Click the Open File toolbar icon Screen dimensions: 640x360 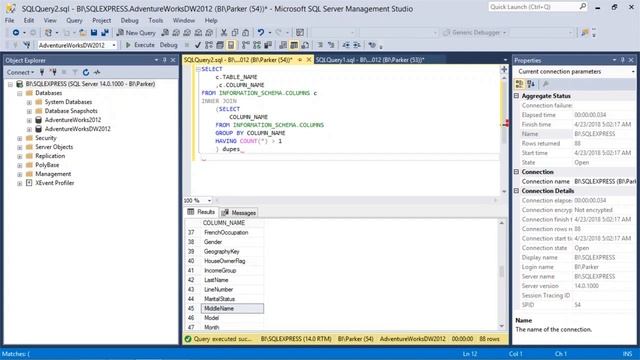(82, 33)
